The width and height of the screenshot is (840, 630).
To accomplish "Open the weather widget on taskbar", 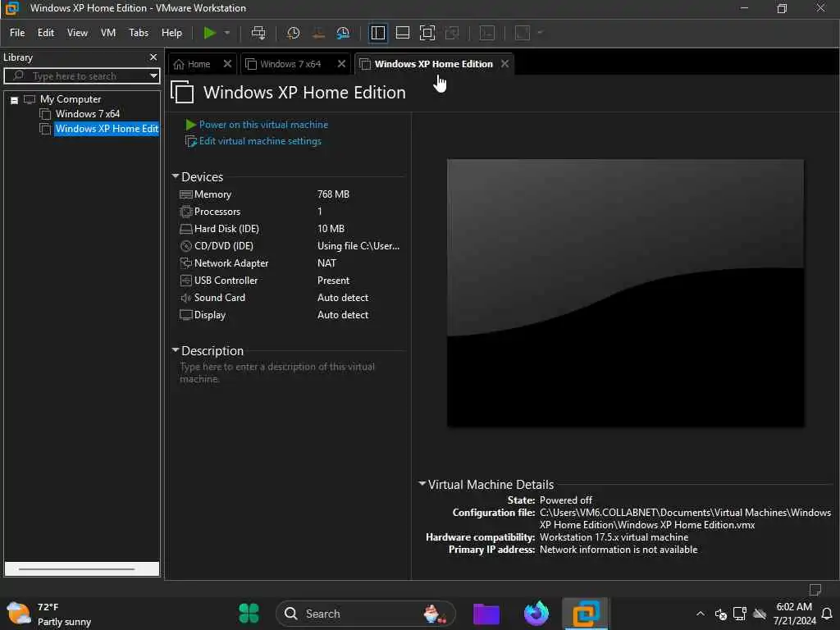I will 49,614.
